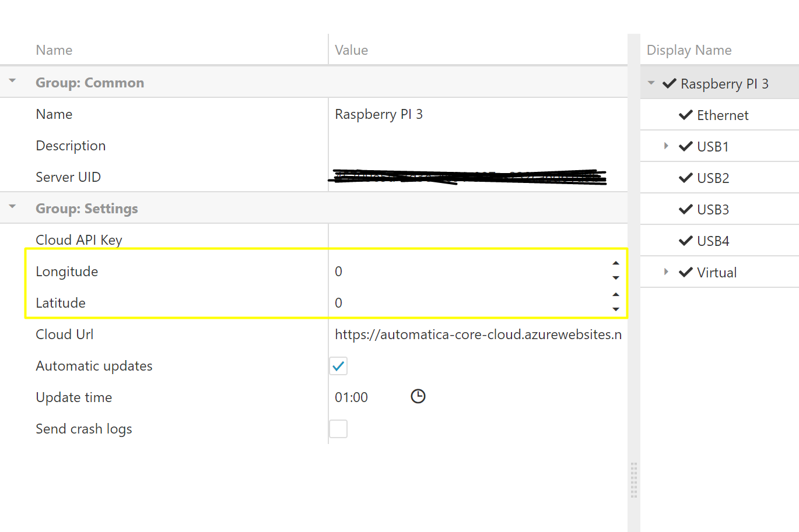The height and width of the screenshot is (532, 799).
Task: Decrease the Longitude value
Action: (616, 278)
